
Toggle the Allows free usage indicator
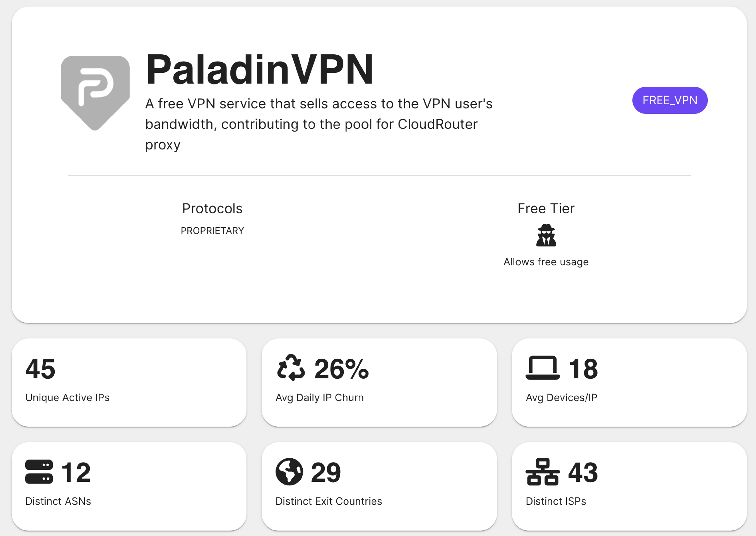point(545,262)
